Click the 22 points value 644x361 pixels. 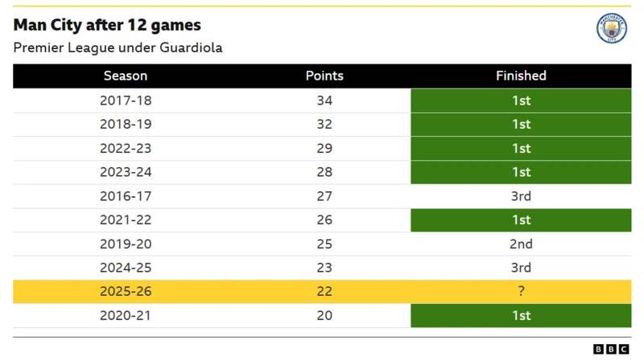coord(324,292)
